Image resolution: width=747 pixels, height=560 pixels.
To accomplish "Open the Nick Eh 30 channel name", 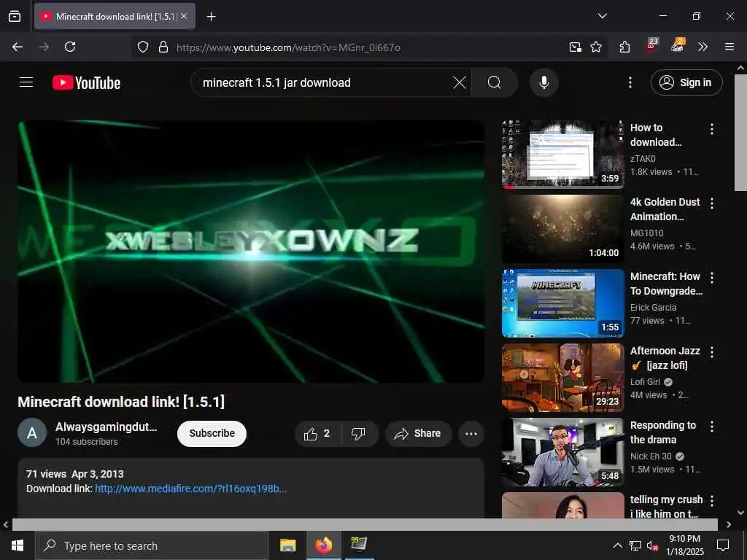I will click(x=651, y=456).
